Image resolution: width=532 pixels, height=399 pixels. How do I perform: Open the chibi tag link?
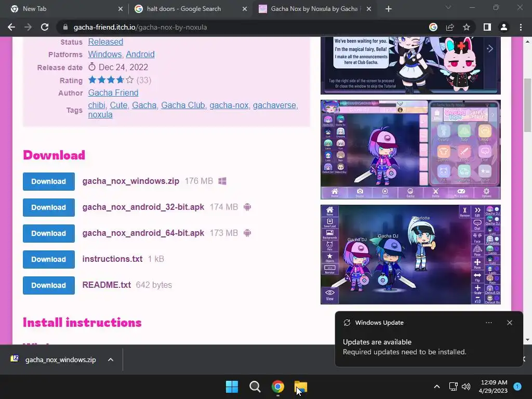pos(97,105)
